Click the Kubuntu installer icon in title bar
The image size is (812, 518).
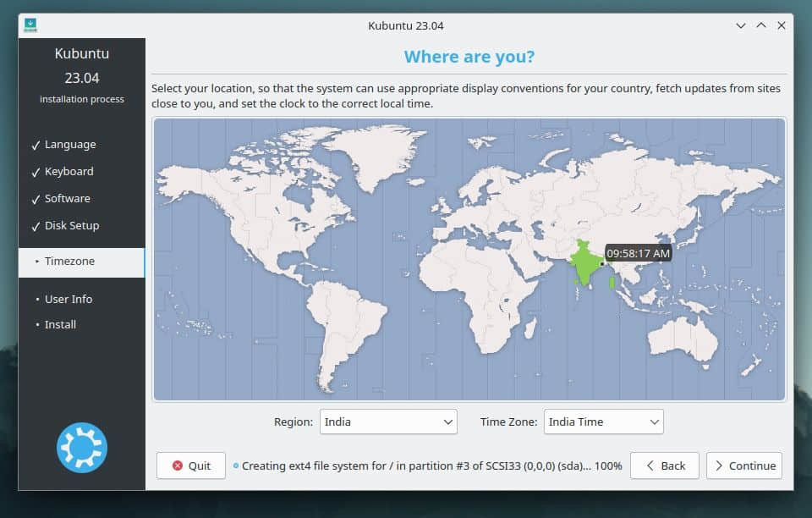point(30,25)
